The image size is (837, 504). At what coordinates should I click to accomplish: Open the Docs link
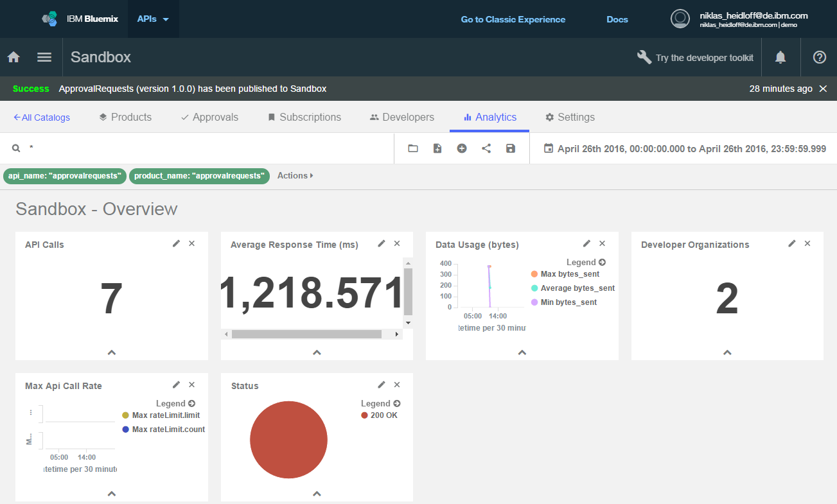point(617,19)
